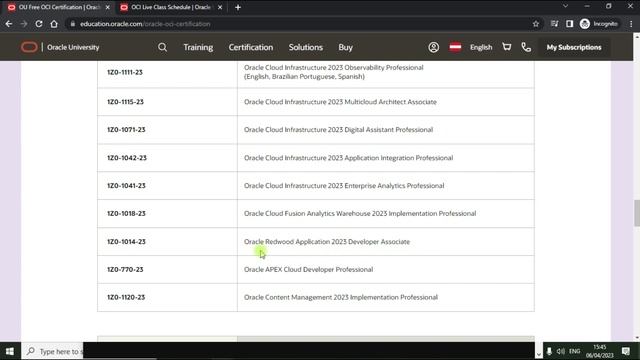Click the browser forward arrow
The image size is (640, 360).
(24, 24)
